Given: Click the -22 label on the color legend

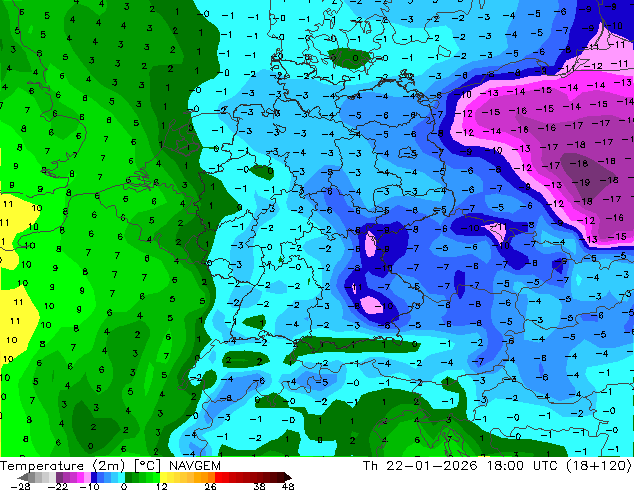Looking at the screenshot, I should (58, 486).
